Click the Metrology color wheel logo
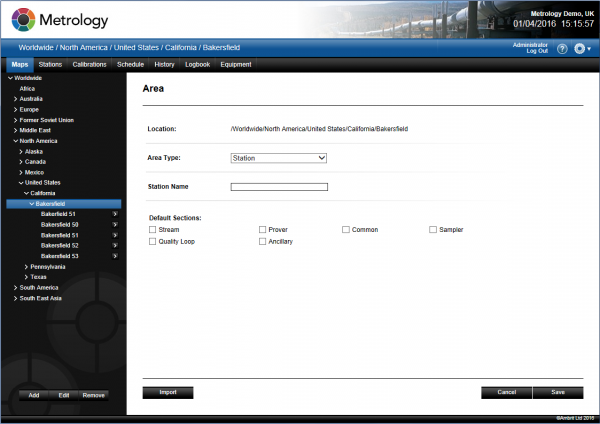The image size is (600, 424). point(23,20)
